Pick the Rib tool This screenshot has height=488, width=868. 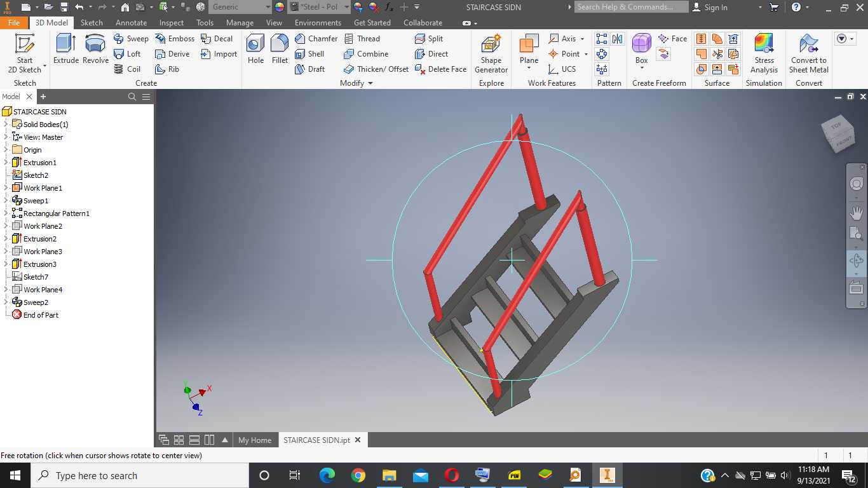click(x=167, y=69)
